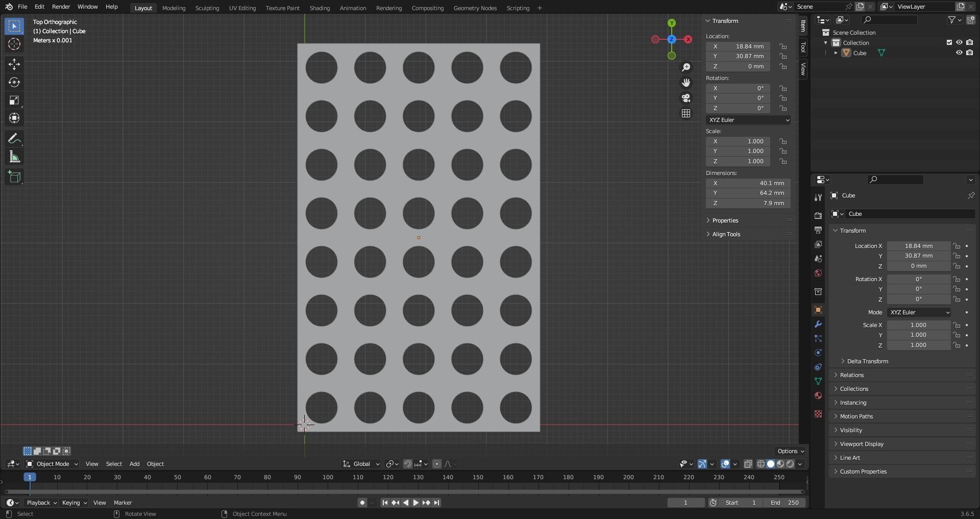Open the Output properties tab
Image resolution: width=980 pixels, height=519 pixels.
[818, 230]
